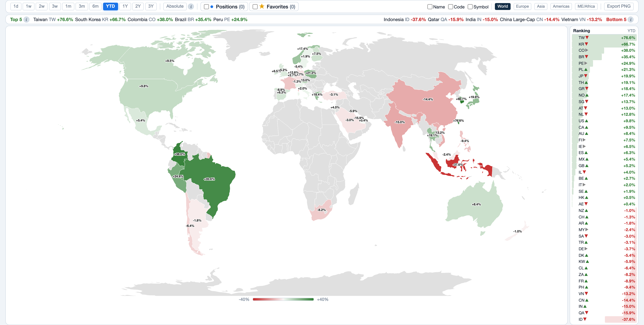The image size is (644, 325).
Task: Click the gold Favorites star icon
Action: [262, 7]
